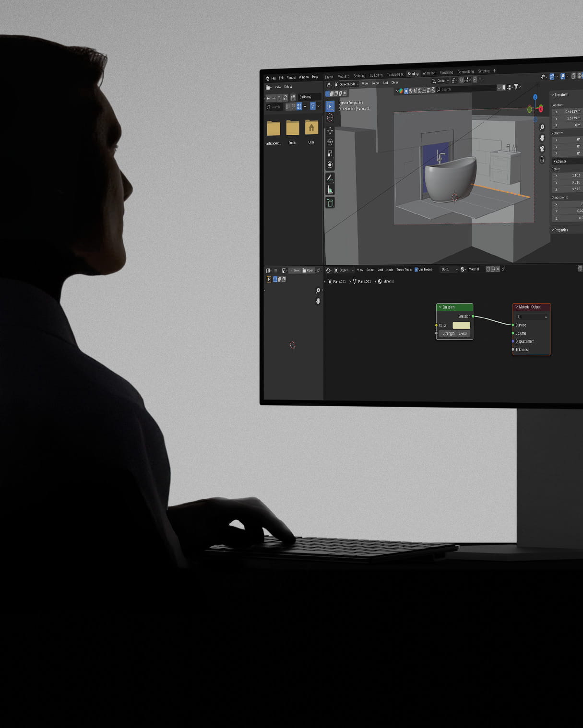This screenshot has height=728, width=583.
Task: Click the New image button
Action: pyautogui.click(x=295, y=270)
